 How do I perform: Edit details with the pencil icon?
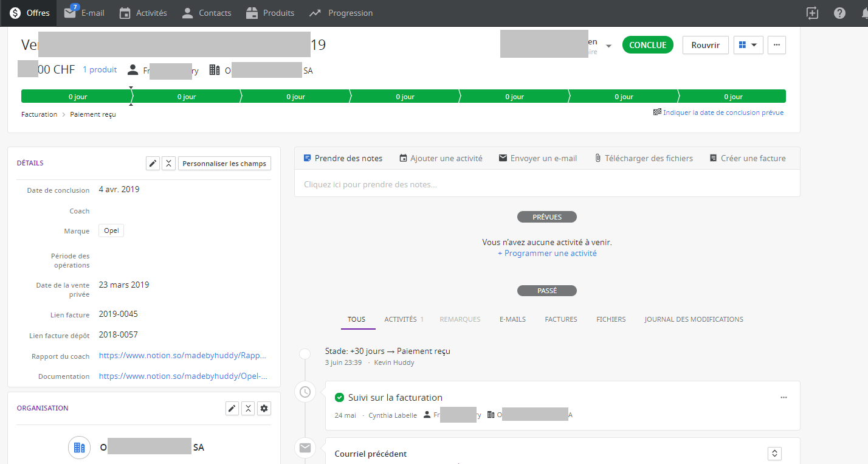(153, 164)
